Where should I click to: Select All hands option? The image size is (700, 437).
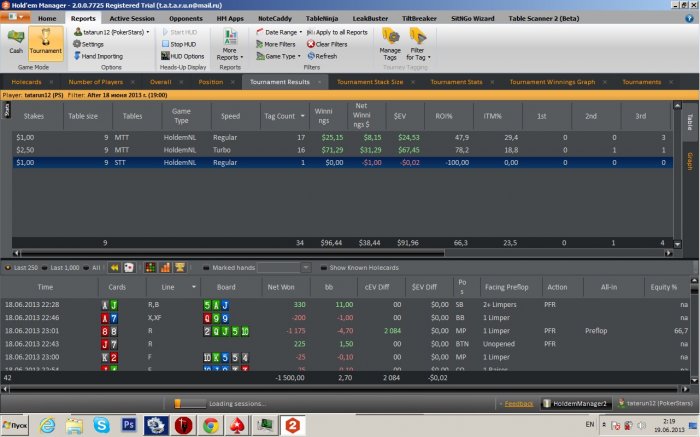92,268
